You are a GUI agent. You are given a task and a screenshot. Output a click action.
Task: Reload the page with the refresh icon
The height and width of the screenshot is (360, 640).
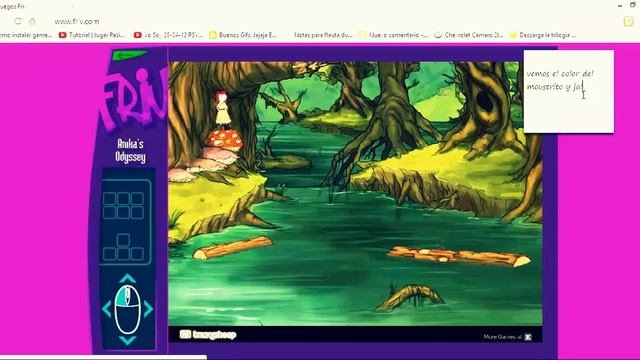pyautogui.click(x=18, y=21)
